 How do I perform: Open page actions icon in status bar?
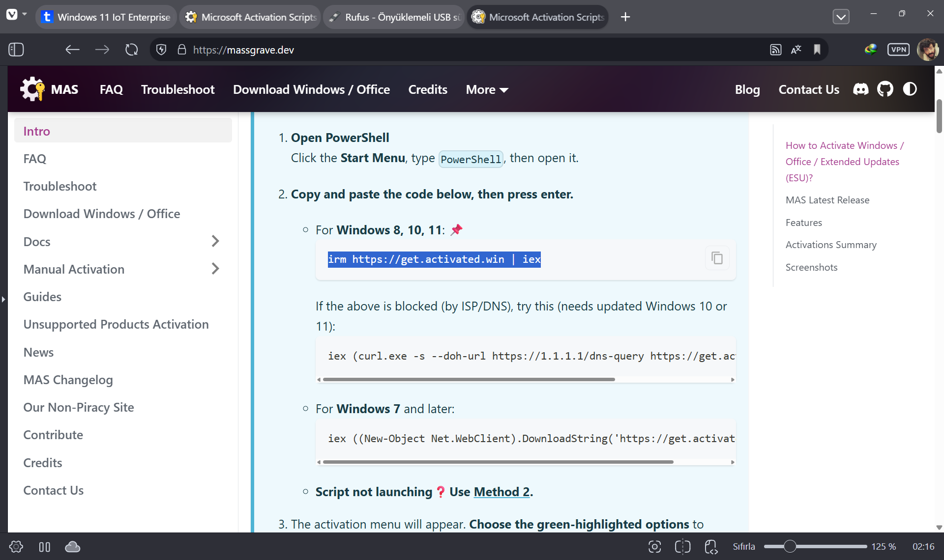[x=711, y=547]
